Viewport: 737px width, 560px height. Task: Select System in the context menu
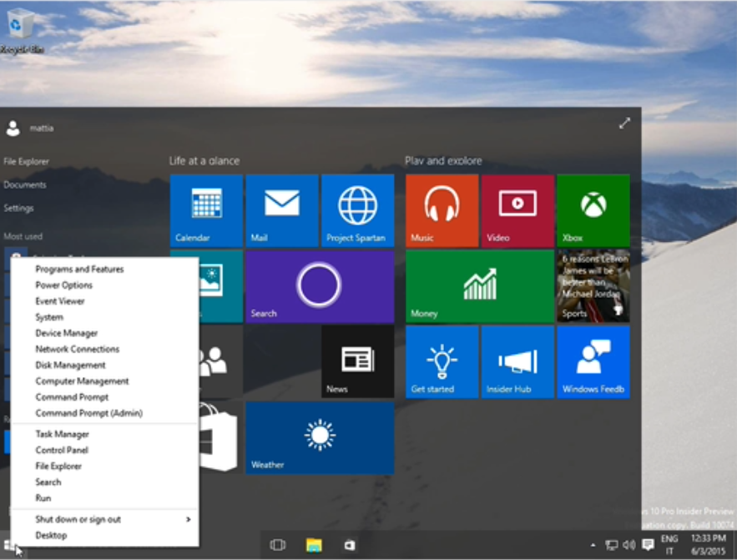(x=103, y=317)
